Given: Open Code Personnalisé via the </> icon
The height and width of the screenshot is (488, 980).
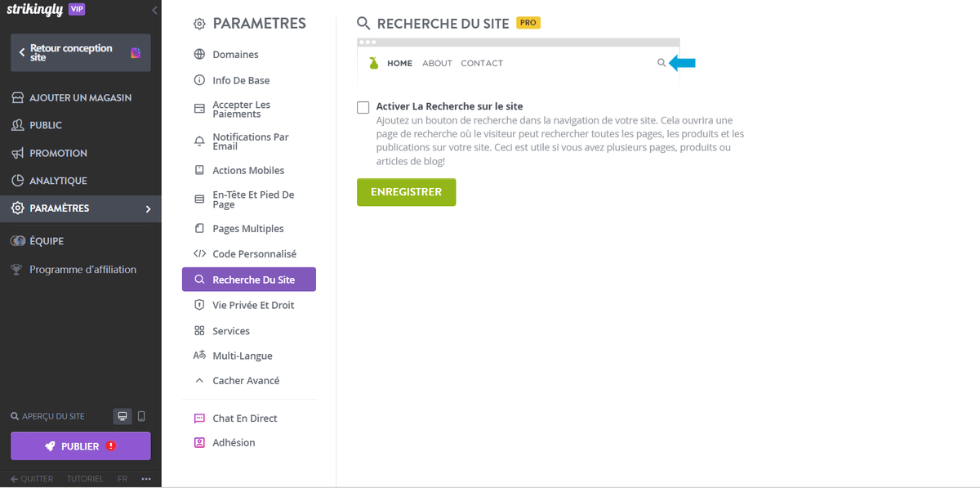Looking at the screenshot, I should [197, 253].
